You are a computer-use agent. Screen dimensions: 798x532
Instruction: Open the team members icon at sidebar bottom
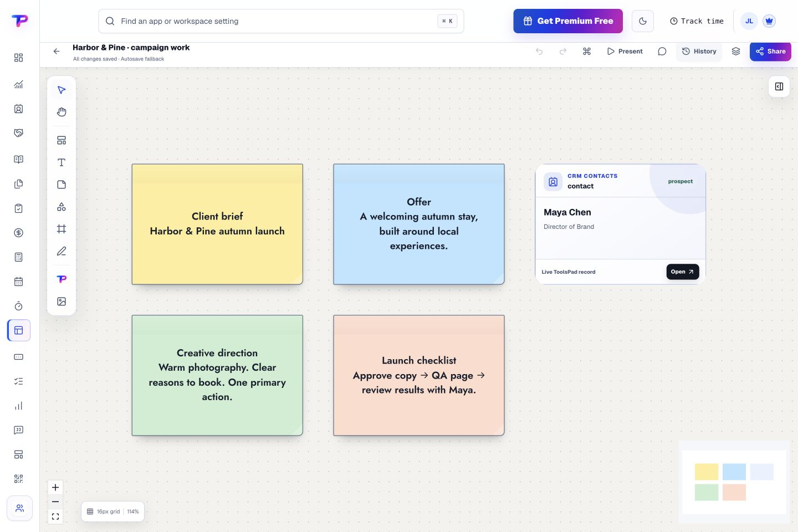pyautogui.click(x=19, y=508)
